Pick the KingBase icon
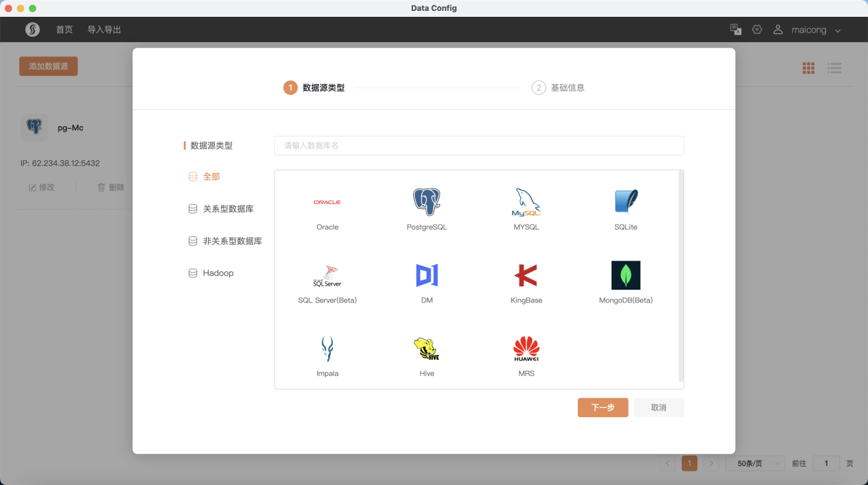 click(526, 275)
